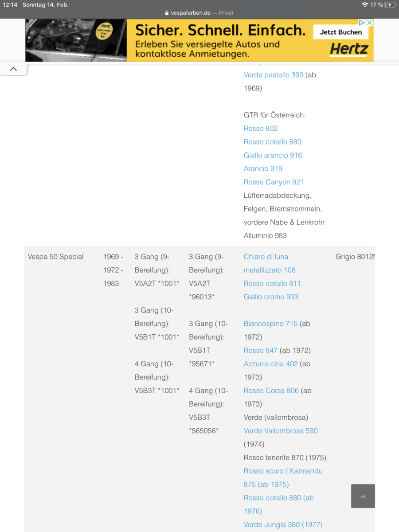Image resolution: width=399 pixels, height=532 pixels.
Task: Tap the battery charging icon
Action: [x=389, y=5]
